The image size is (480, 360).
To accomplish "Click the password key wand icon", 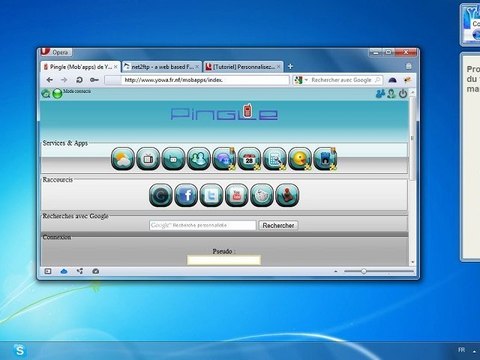I will point(94,80).
